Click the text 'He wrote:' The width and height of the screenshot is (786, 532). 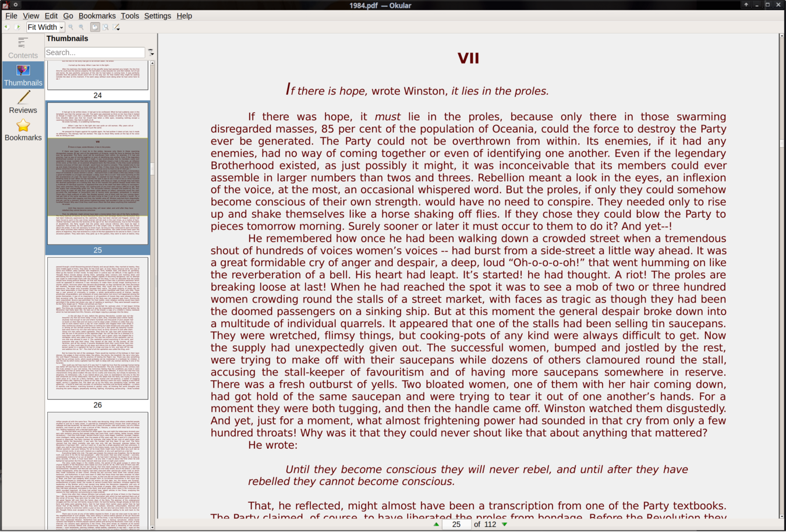272,445
